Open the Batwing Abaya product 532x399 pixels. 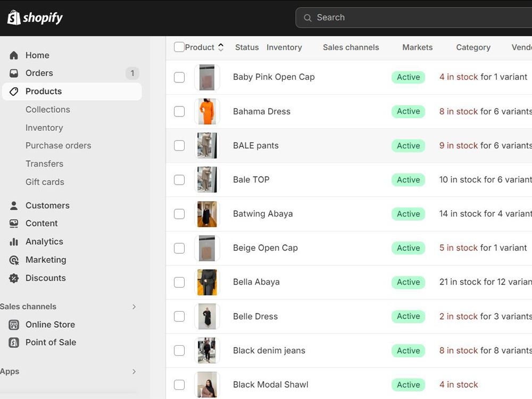point(263,214)
